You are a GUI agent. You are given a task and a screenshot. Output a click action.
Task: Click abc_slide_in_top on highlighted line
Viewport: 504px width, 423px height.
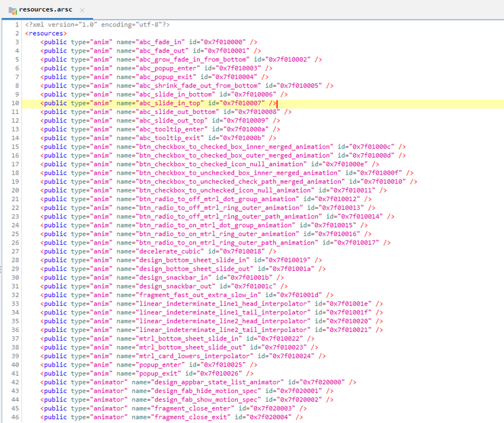pos(170,103)
